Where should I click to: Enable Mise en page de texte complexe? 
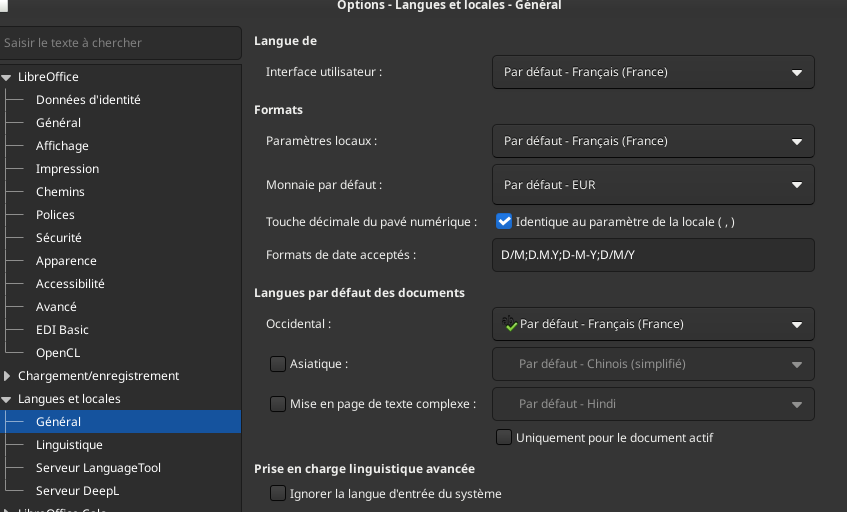coord(278,404)
